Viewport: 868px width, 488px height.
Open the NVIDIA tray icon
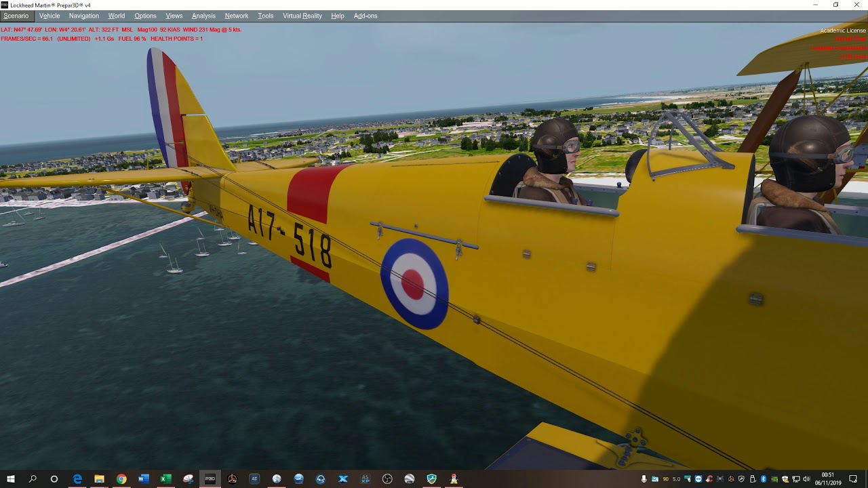[x=774, y=479]
